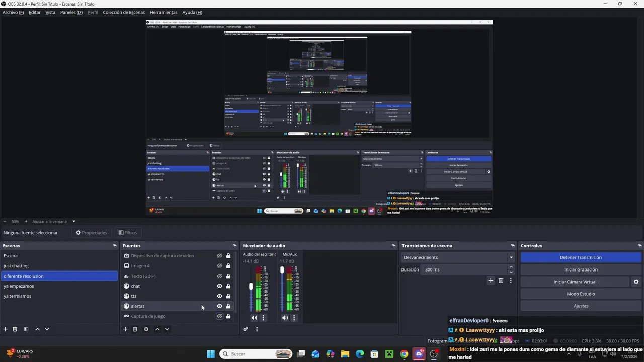
Task: Hide the alertas source
Action: coord(219,306)
